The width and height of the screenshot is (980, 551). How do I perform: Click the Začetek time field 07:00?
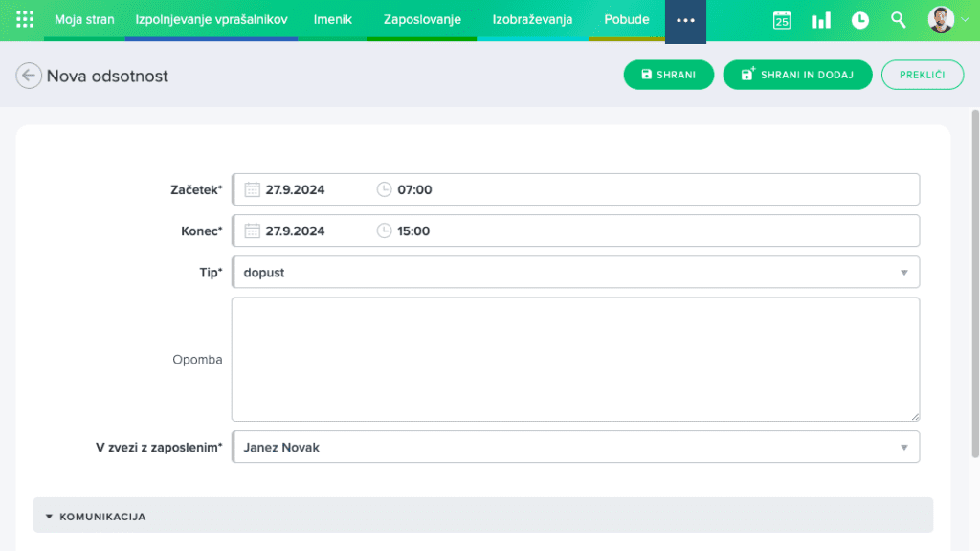[414, 189]
